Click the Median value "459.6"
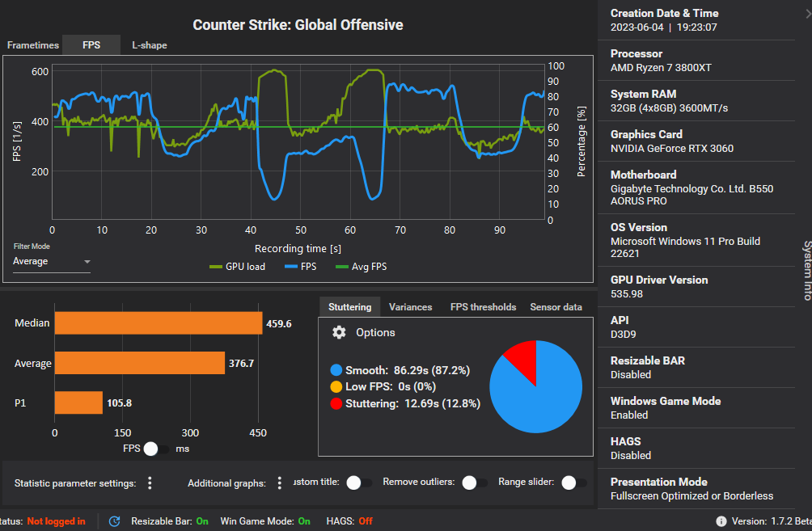This screenshot has height=531, width=812. (x=278, y=323)
